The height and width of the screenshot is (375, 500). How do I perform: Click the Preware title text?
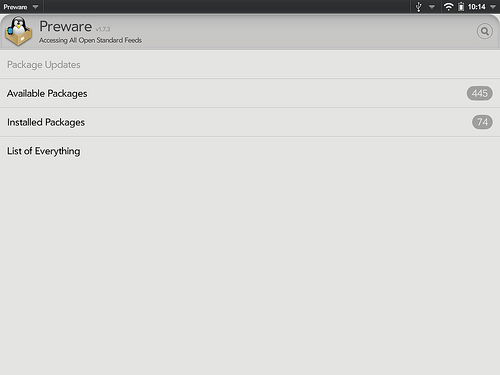click(x=65, y=27)
